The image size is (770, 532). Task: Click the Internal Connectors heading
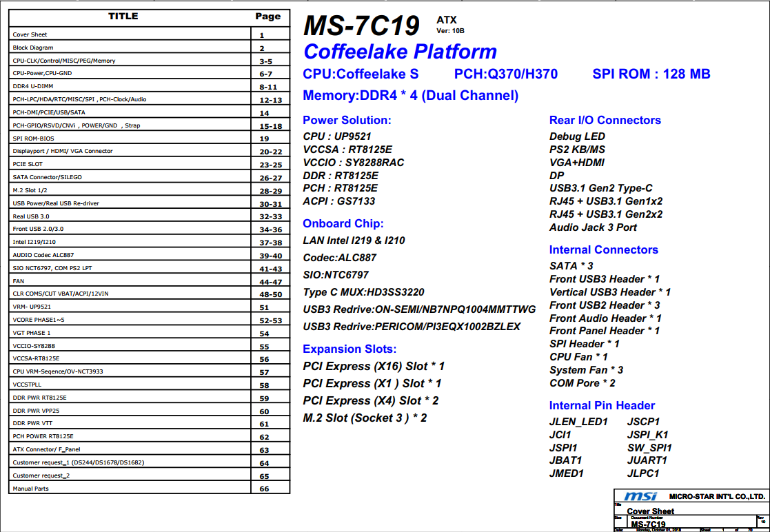tap(603, 249)
